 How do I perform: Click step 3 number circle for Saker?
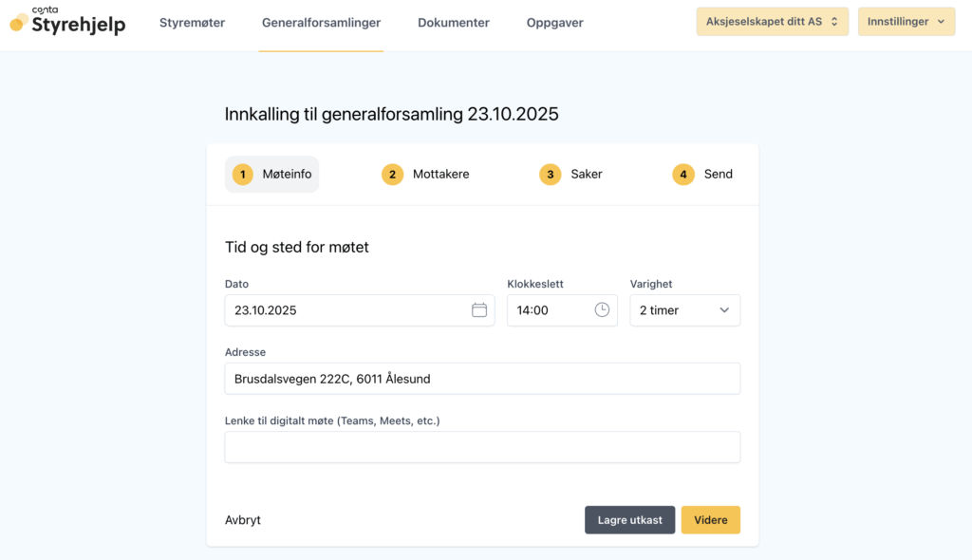coord(550,175)
